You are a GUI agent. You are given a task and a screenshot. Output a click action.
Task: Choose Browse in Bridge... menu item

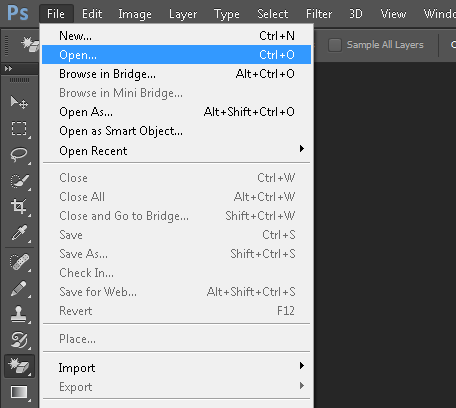point(176,74)
